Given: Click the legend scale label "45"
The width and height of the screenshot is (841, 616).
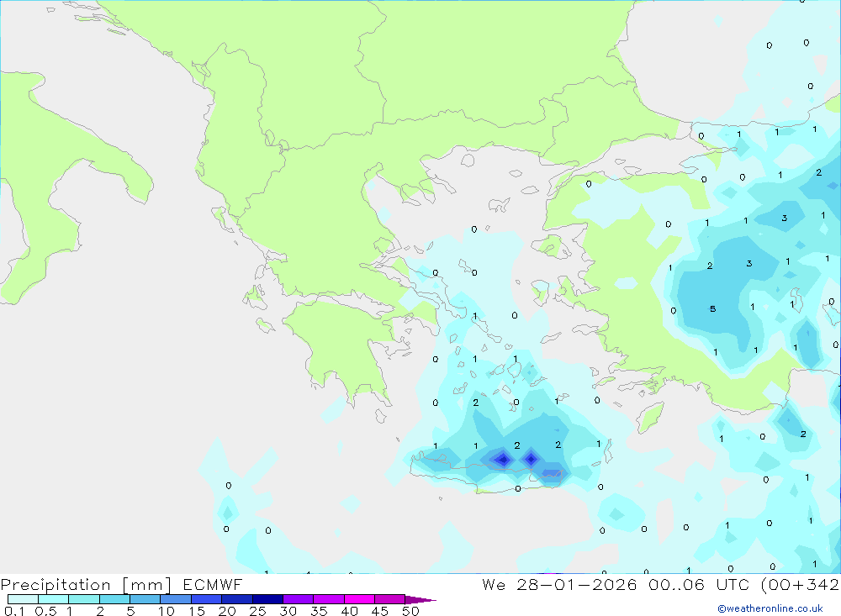Looking at the screenshot, I should point(380,611).
